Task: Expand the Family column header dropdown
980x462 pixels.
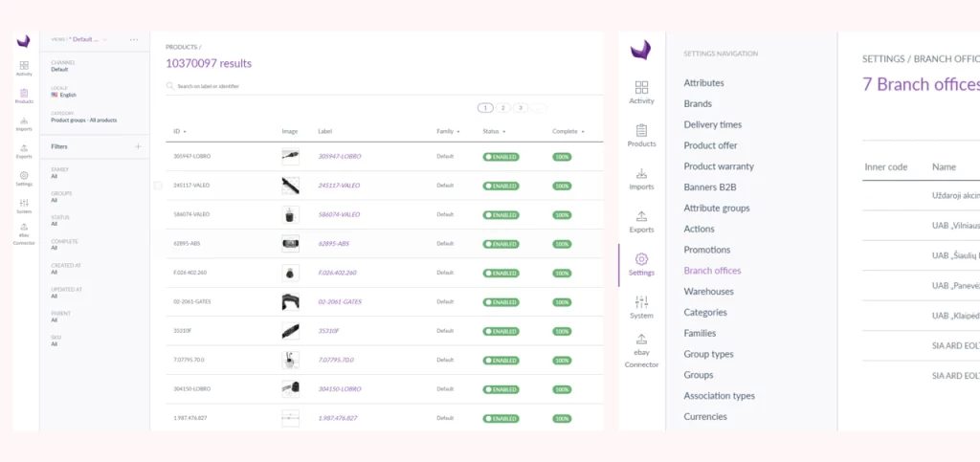Action: pos(447,131)
